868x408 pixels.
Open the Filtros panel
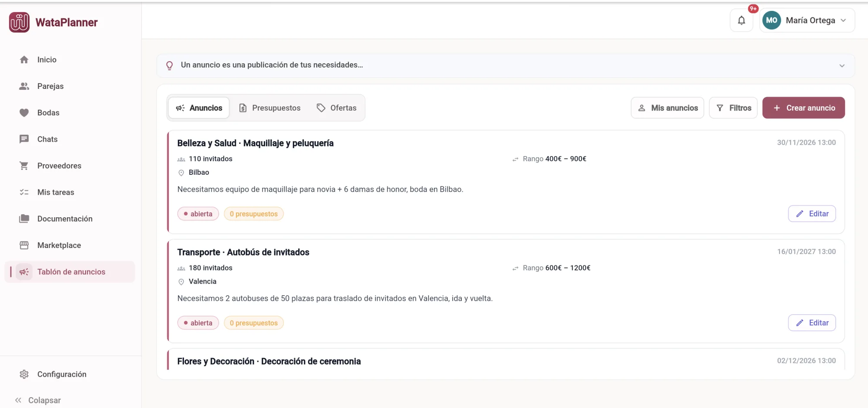coord(733,108)
